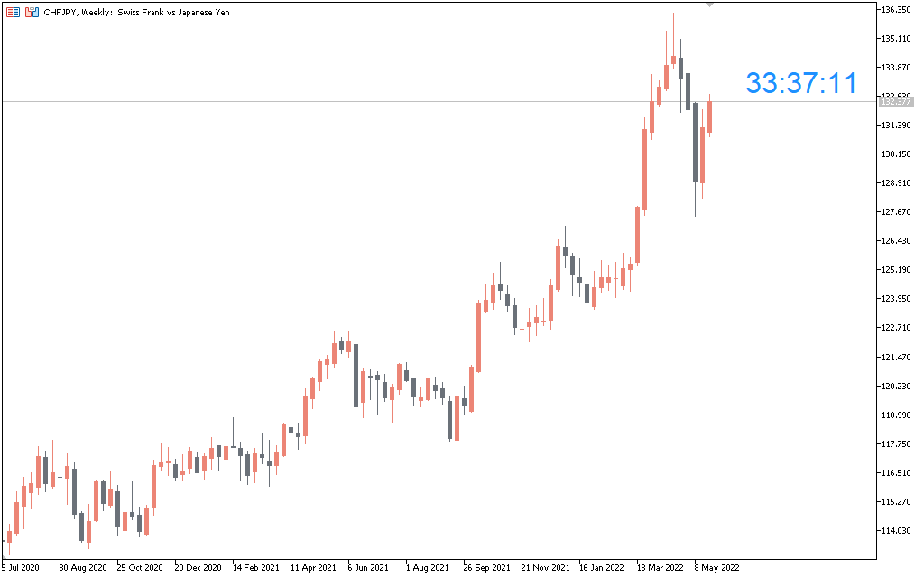924x578 pixels.
Task: Select the 25 Oct 2020 date label
Action: coord(139,568)
